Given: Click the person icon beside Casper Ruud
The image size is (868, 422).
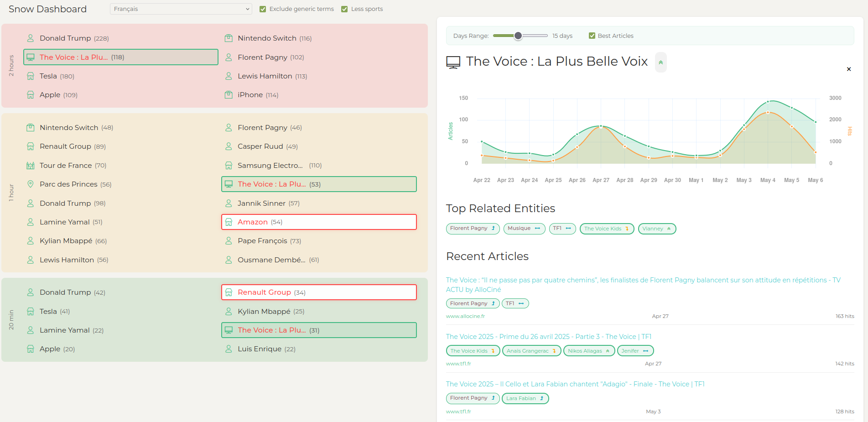Looking at the screenshot, I should (x=229, y=146).
